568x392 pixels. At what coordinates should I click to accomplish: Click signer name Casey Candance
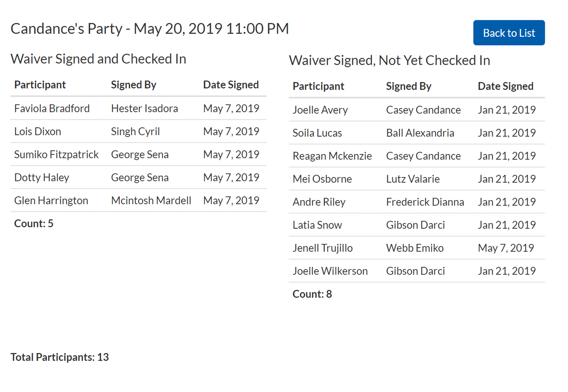point(423,110)
